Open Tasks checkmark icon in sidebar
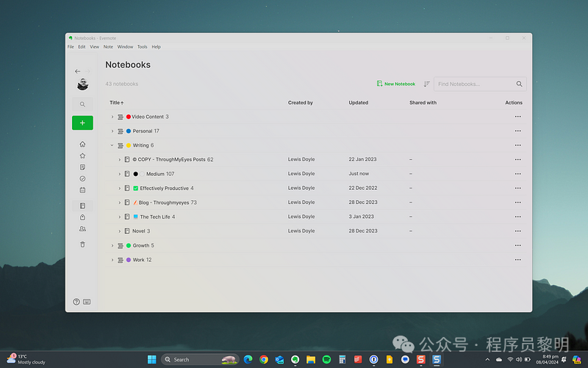The height and width of the screenshot is (368, 588). 82,179
